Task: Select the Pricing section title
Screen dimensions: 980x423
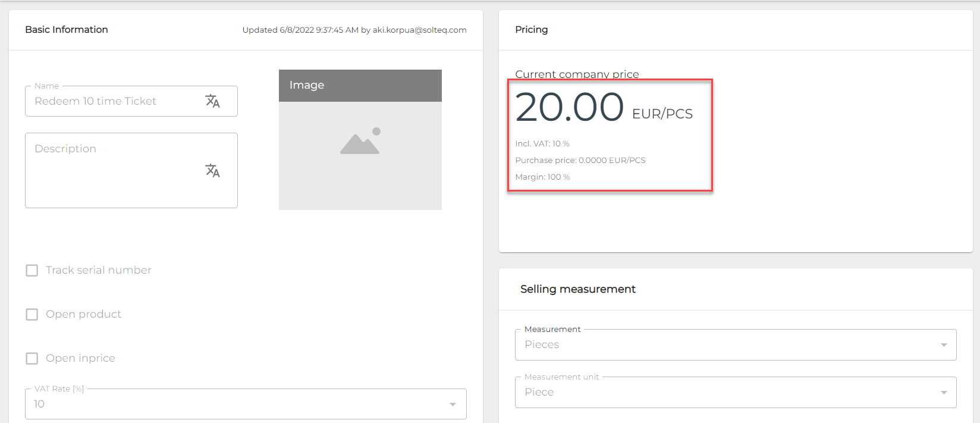Action: pos(531,30)
